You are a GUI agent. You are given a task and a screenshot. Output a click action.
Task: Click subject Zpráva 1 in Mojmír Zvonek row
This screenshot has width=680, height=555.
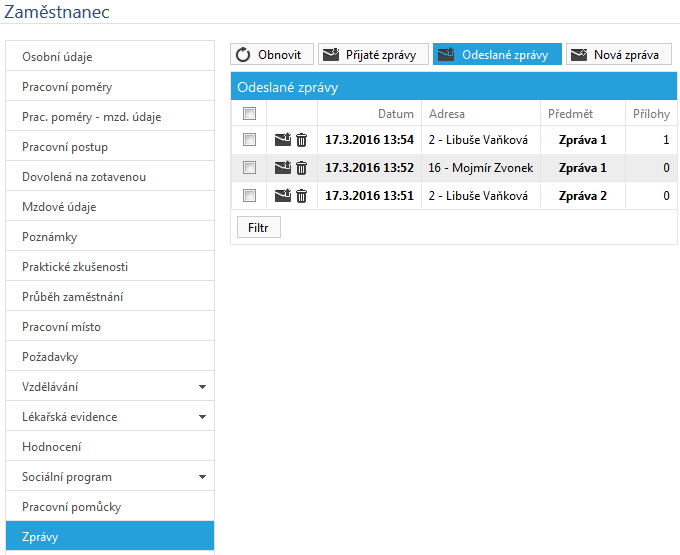[582, 167]
